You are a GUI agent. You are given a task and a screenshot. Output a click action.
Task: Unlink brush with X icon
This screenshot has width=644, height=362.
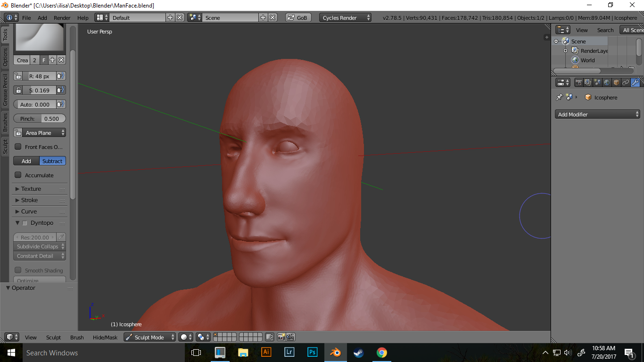[61, 60]
